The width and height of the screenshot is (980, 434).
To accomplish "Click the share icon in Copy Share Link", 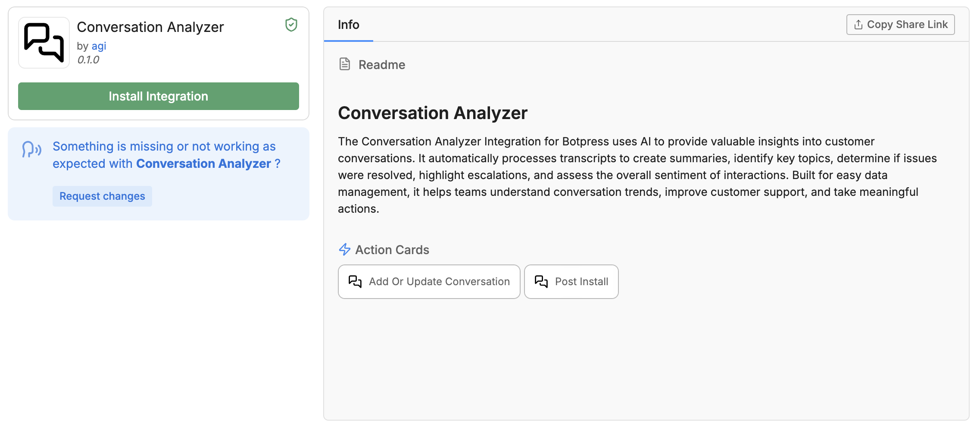I will [858, 25].
